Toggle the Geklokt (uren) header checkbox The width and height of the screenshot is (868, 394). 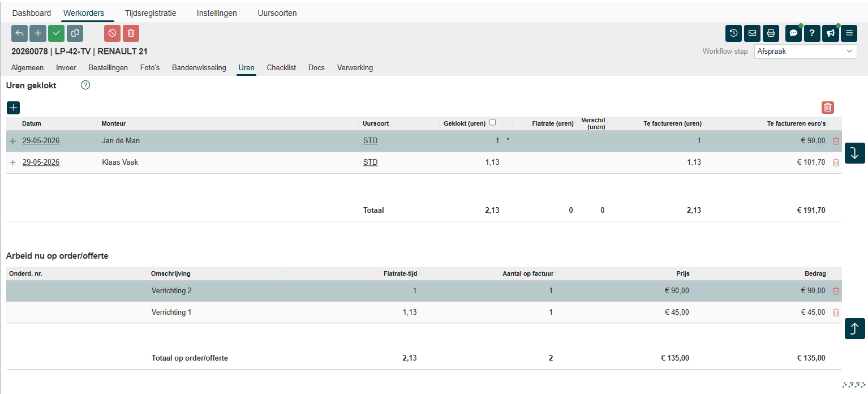pos(492,122)
